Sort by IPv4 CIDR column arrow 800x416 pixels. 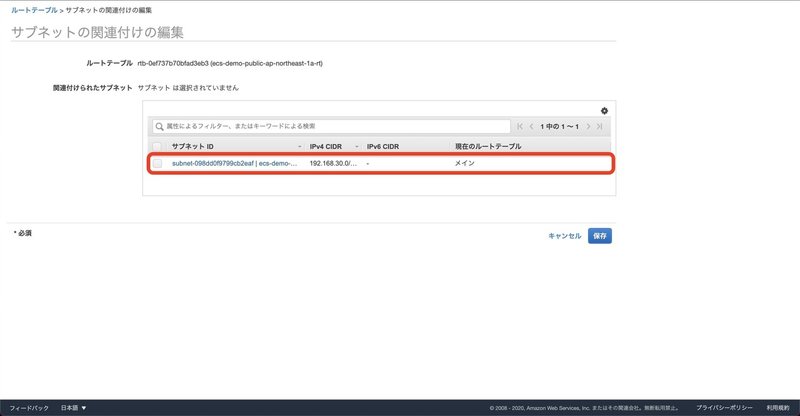[357, 146]
